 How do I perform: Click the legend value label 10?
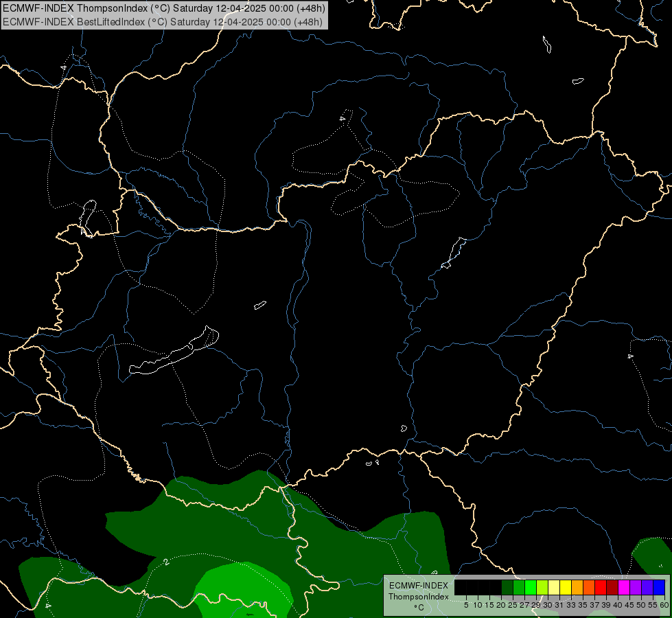(478, 605)
